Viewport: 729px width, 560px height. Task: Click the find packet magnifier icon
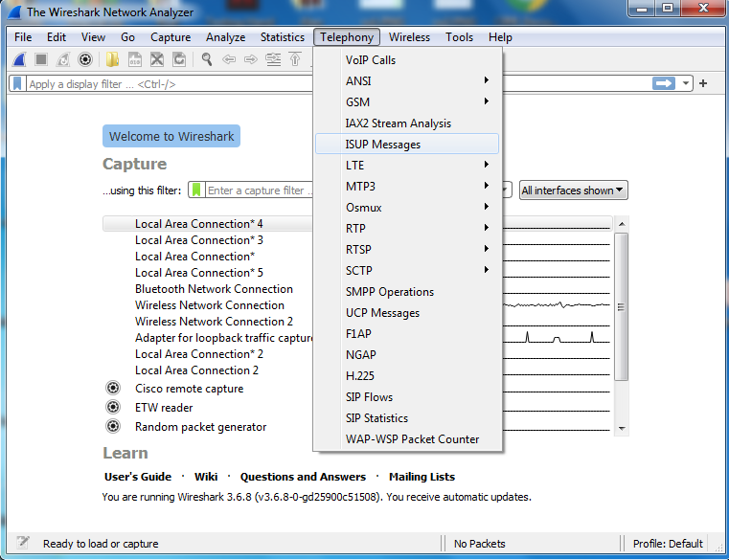pyautogui.click(x=207, y=59)
